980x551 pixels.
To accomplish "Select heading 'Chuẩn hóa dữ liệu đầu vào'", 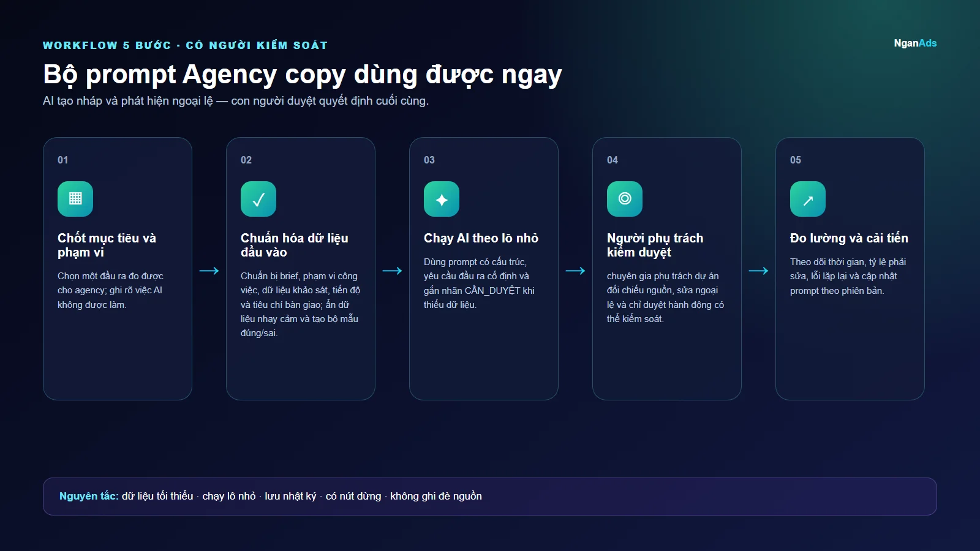I will (x=295, y=245).
